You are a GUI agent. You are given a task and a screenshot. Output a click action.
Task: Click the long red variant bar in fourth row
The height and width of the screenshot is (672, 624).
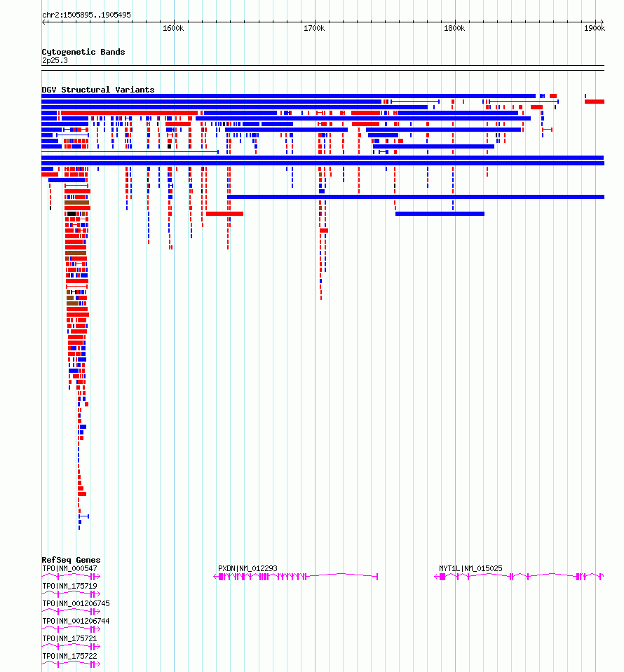click(x=129, y=113)
